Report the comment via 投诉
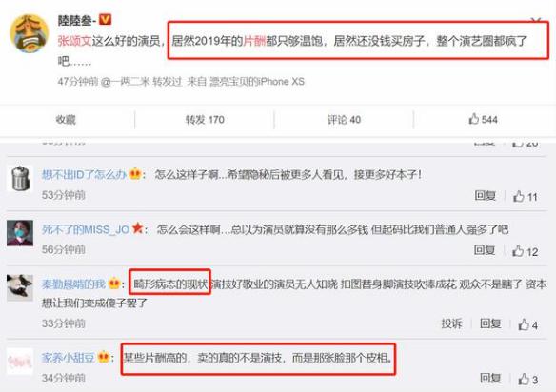 451,323
